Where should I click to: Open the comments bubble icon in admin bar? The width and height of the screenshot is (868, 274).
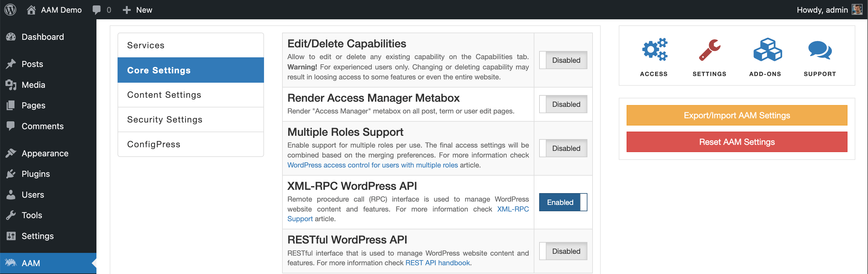click(96, 10)
